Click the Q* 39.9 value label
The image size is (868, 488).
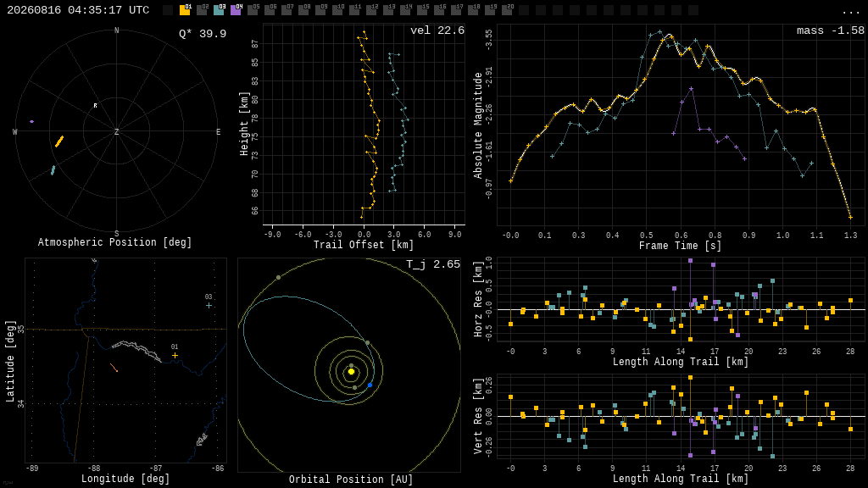click(x=203, y=34)
